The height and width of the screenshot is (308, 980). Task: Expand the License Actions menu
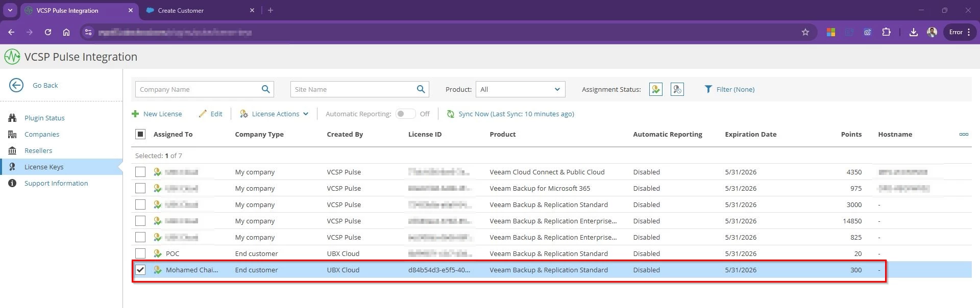[275, 114]
